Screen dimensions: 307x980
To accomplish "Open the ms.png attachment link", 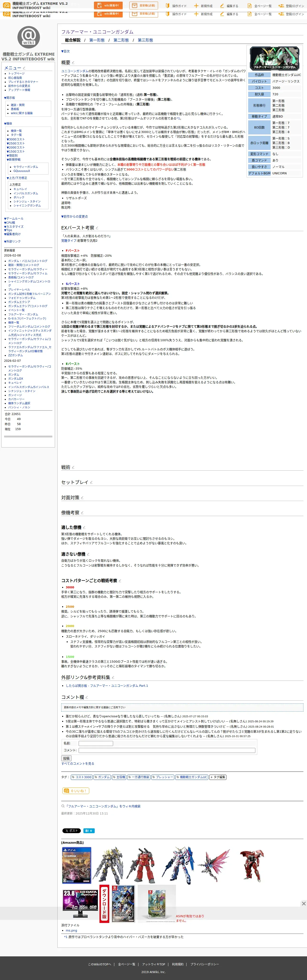I will [x=71, y=931].
